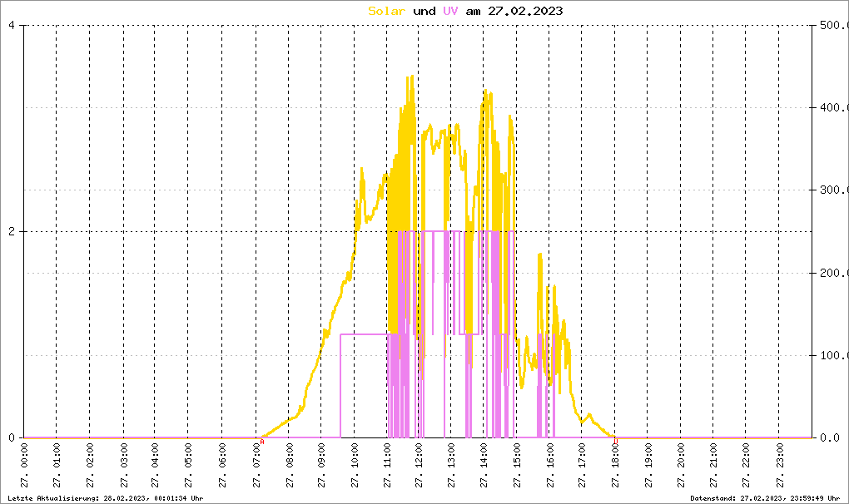Click the right axis value 0.0
The image size is (849, 504).
click(x=830, y=437)
